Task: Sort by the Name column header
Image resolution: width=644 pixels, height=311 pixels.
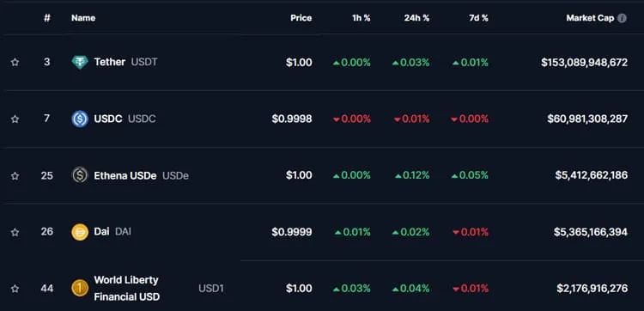Action: pos(83,18)
